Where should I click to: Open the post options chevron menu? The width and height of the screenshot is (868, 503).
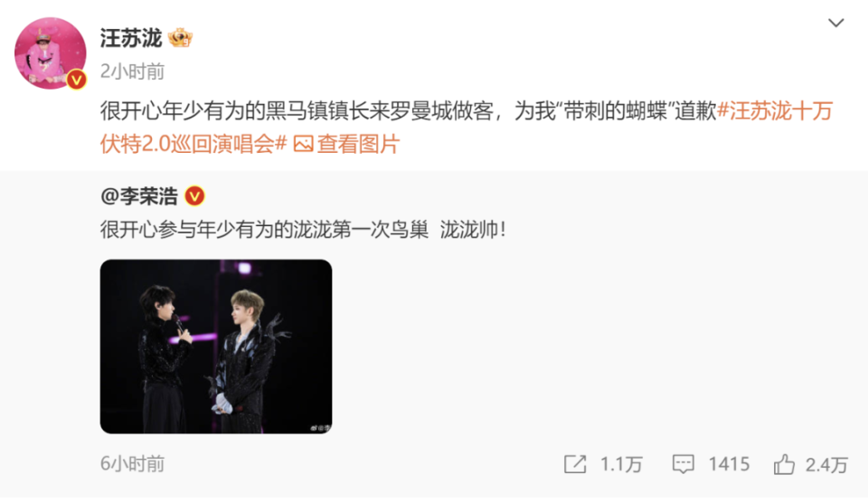coord(835,23)
